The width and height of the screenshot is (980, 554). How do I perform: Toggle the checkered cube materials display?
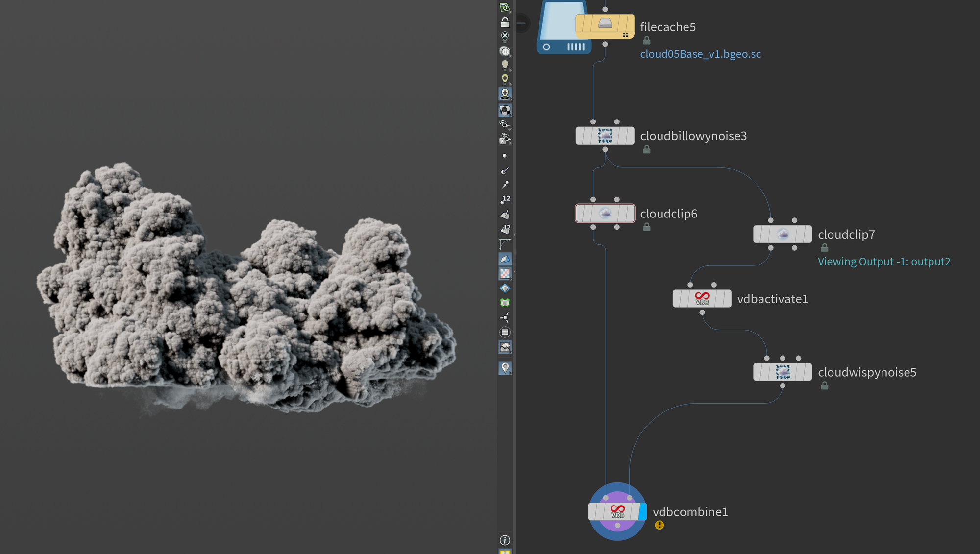[x=505, y=110]
